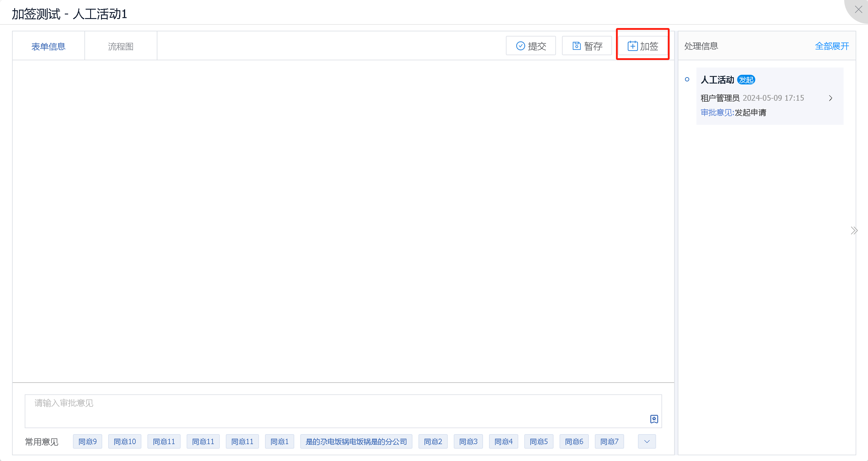
Task: Click the bookmark icon in opinion box
Action: click(x=654, y=419)
